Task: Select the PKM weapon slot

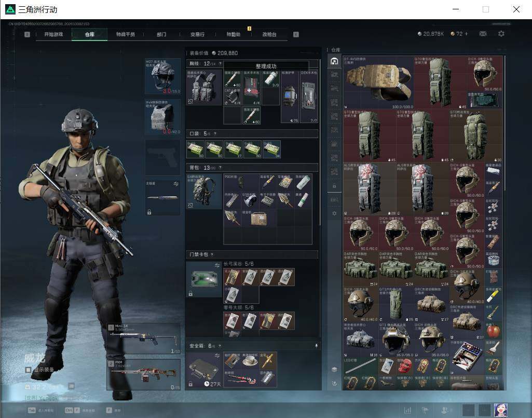Action: [x=144, y=375]
